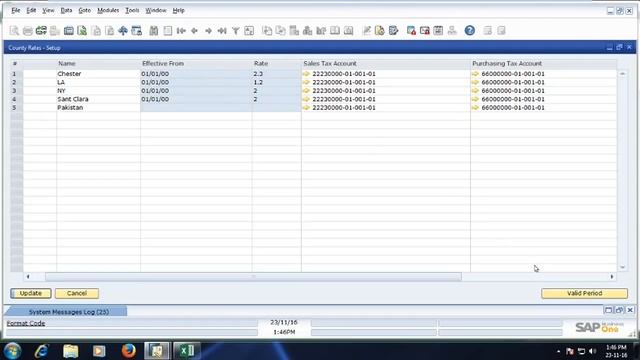This screenshot has height=360, width=640.
Task: Jump to the Last Data Record
Action: coord(222,31)
